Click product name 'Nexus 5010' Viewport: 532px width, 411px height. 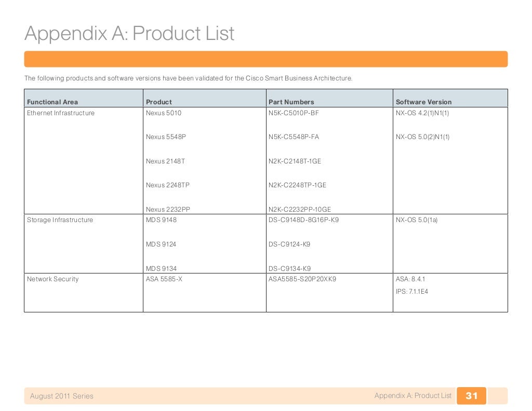[x=164, y=113]
